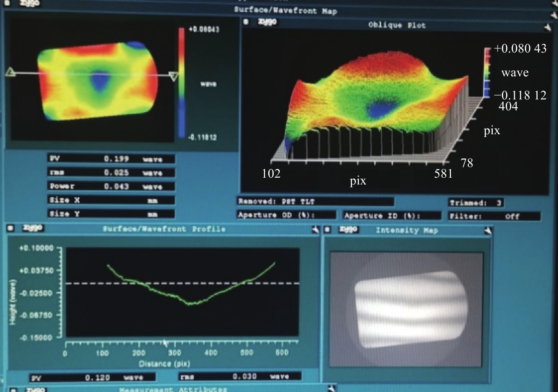Click the PV 0.199 wave result box
This screenshot has height=392, width=558.
pyautogui.click(x=111, y=159)
